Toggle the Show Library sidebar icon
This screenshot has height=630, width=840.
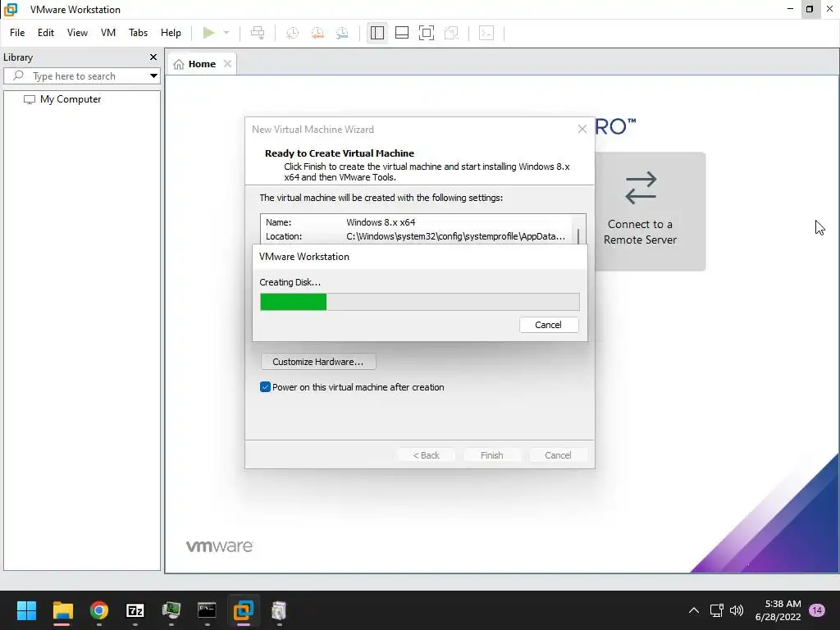[x=377, y=33]
